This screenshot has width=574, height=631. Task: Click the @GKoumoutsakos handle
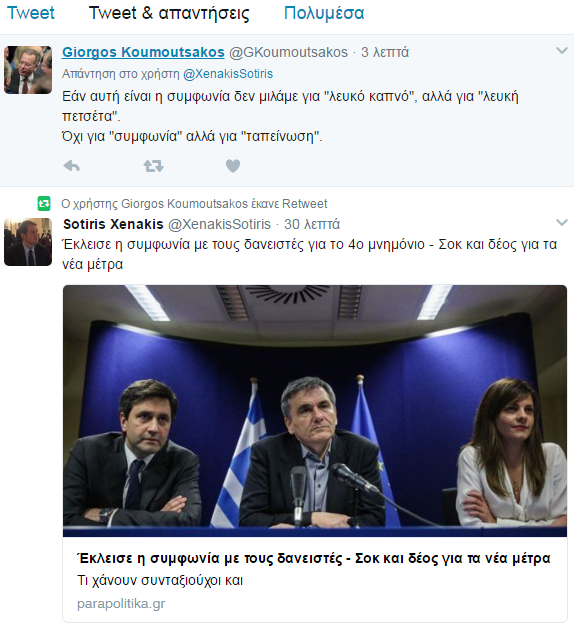pyautogui.click(x=288, y=52)
